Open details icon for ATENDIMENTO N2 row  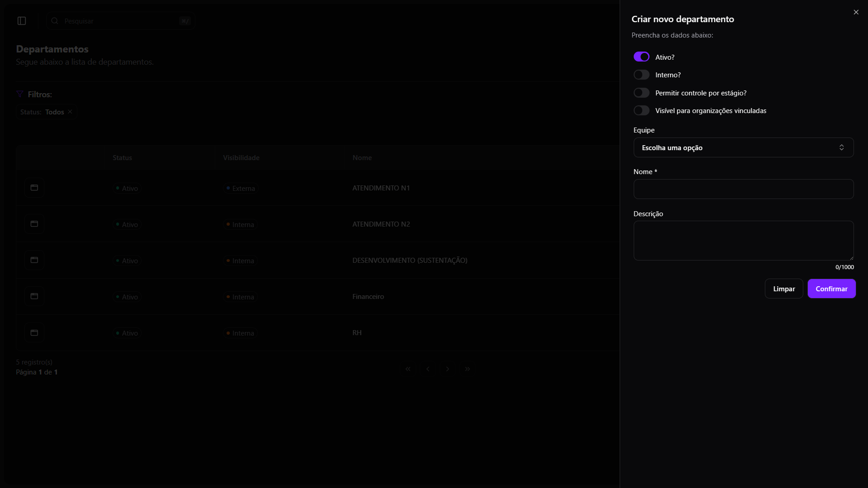click(x=34, y=224)
